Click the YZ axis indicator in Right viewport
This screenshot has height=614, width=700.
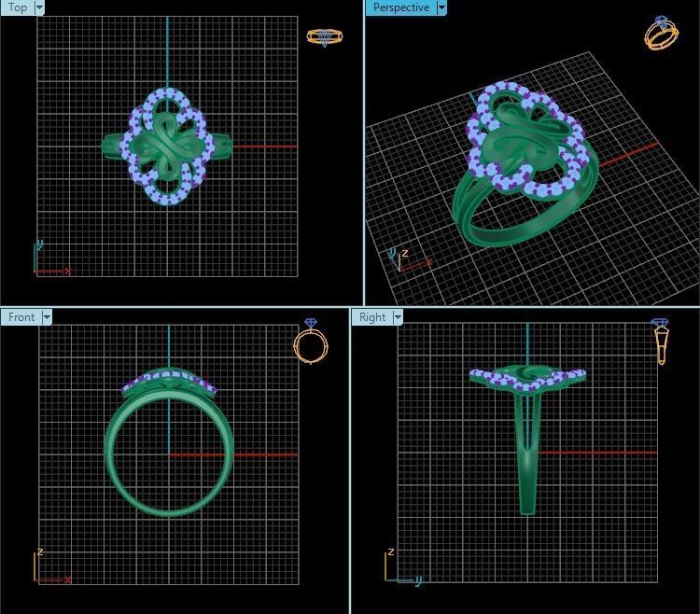pos(403,565)
